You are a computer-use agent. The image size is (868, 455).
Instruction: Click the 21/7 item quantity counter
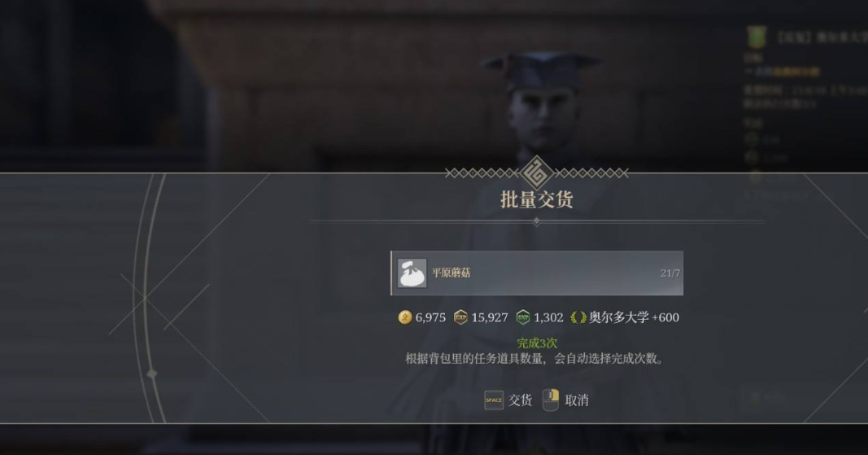(670, 273)
